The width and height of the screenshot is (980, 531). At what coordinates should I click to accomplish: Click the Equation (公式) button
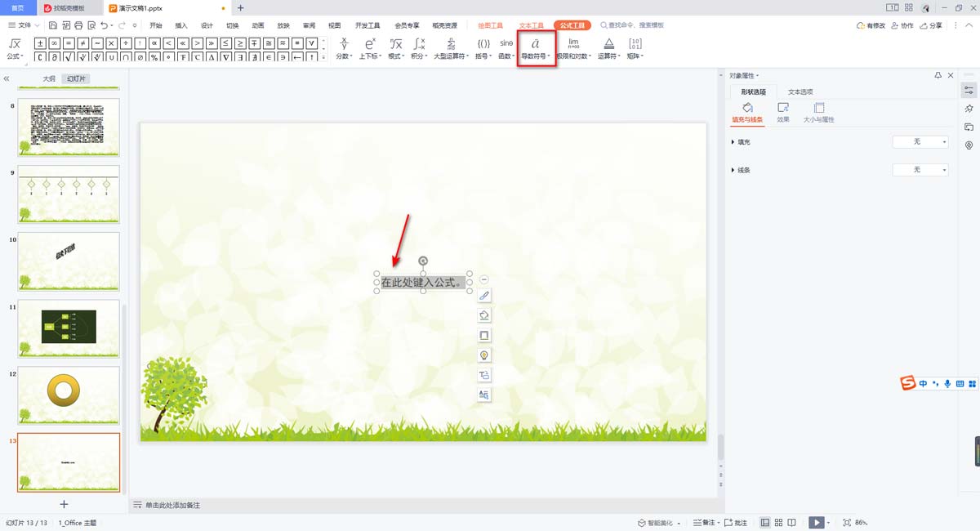tap(15, 48)
